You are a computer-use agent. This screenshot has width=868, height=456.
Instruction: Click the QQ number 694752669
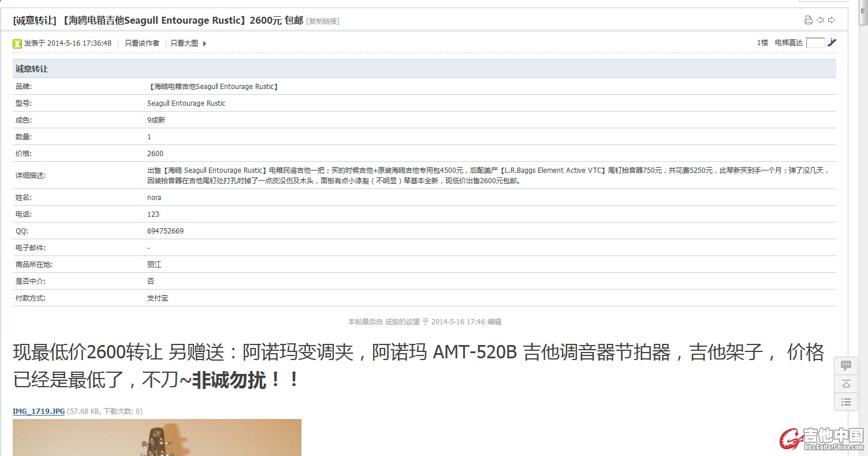coord(166,231)
